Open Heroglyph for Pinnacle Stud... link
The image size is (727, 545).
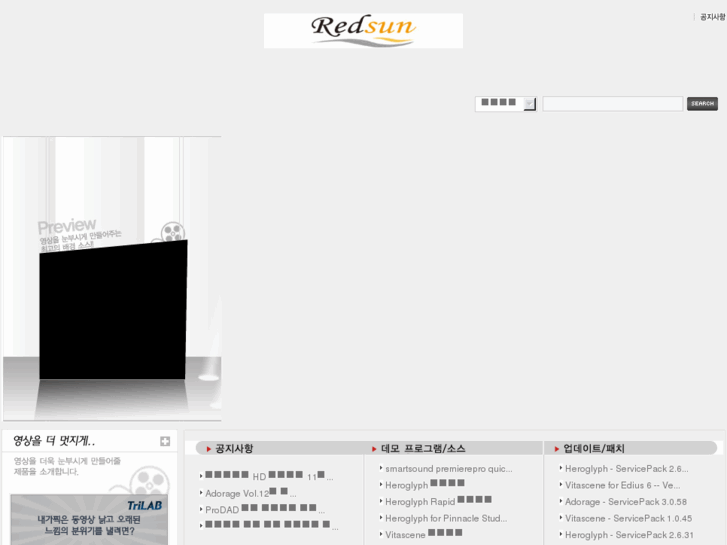click(446, 518)
